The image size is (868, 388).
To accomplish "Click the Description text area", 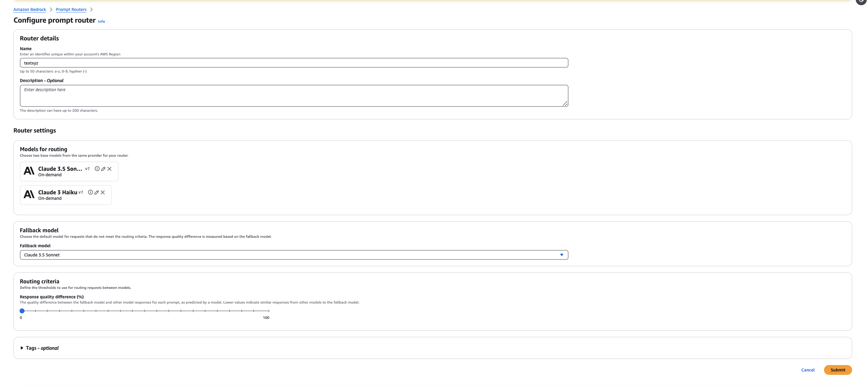I will point(294,96).
